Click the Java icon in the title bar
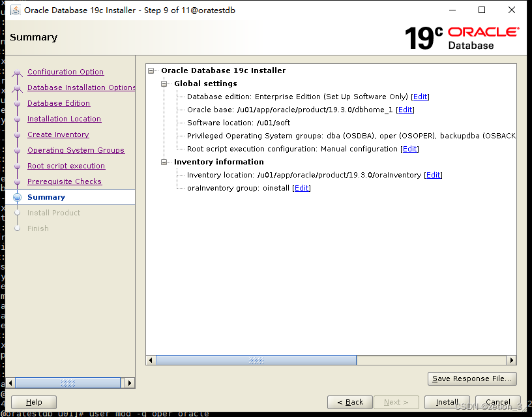 pyautogui.click(x=15, y=10)
